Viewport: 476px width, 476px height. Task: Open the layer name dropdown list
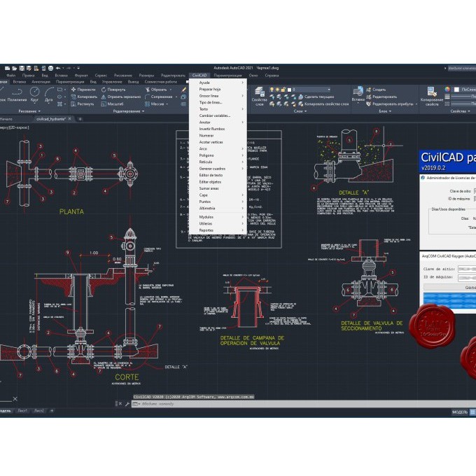coord(329,90)
